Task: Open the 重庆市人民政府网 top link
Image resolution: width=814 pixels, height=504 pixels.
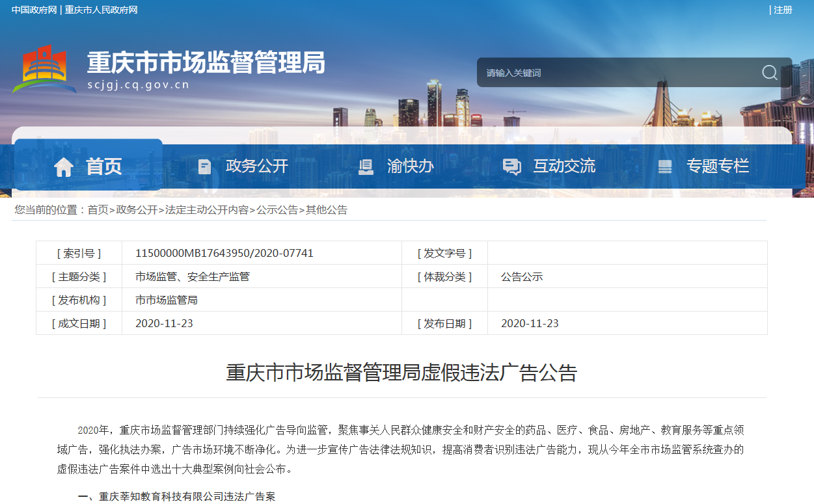Action: pyautogui.click(x=101, y=10)
